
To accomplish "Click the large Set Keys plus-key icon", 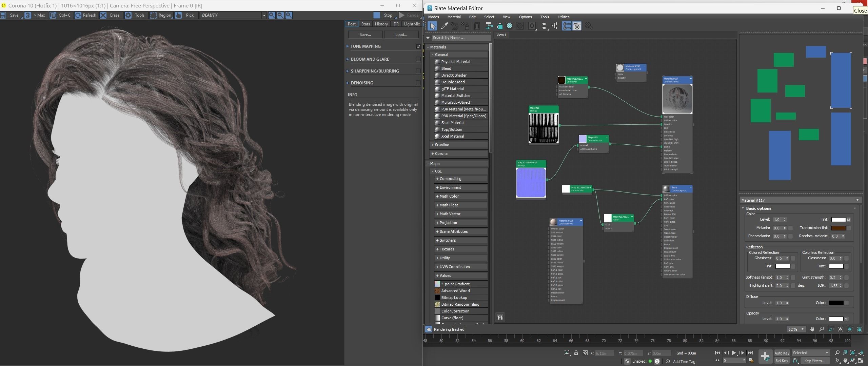I will [765, 356].
